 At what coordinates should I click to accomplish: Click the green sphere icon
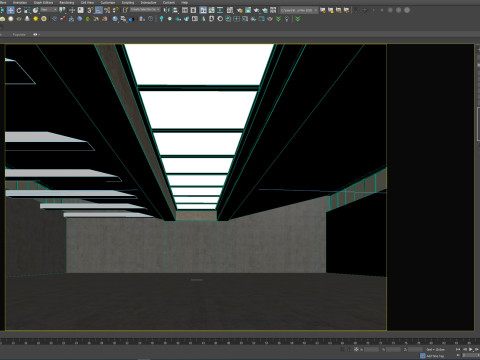point(88,19)
